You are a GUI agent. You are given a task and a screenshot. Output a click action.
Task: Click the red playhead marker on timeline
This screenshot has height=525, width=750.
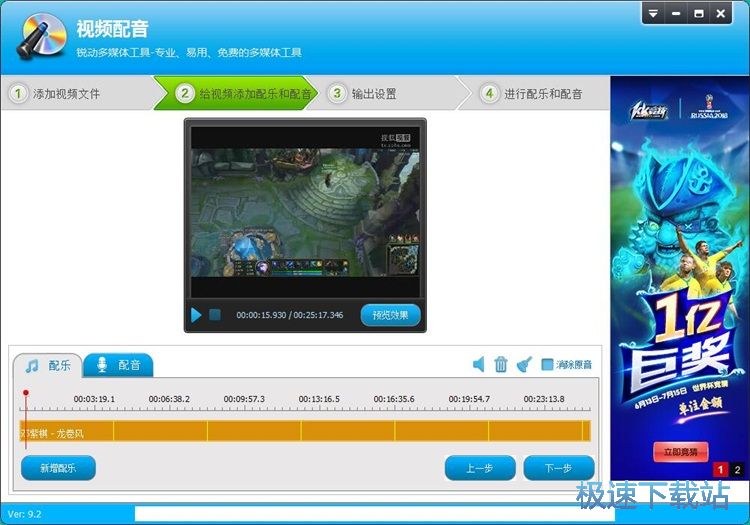26,393
